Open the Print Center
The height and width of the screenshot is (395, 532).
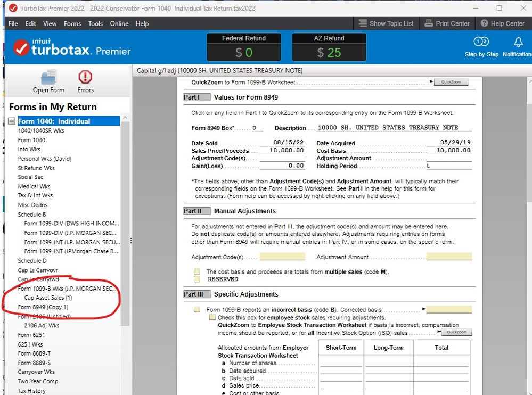(447, 23)
